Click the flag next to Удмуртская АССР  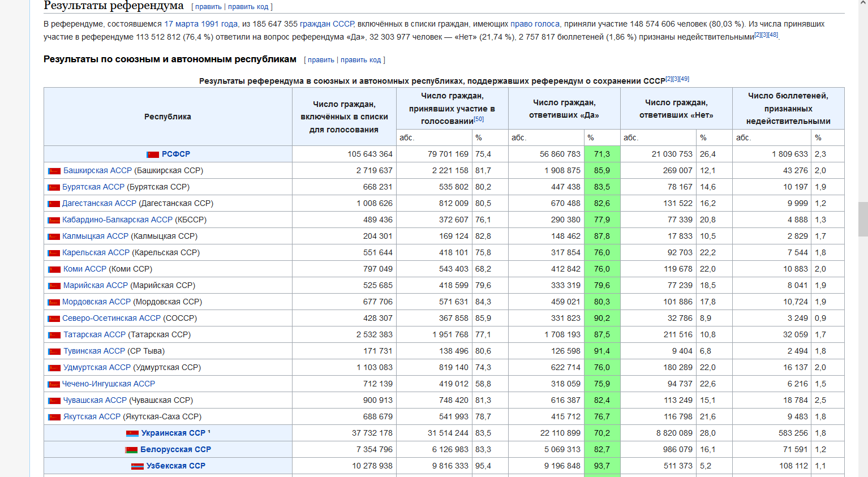[54, 368]
